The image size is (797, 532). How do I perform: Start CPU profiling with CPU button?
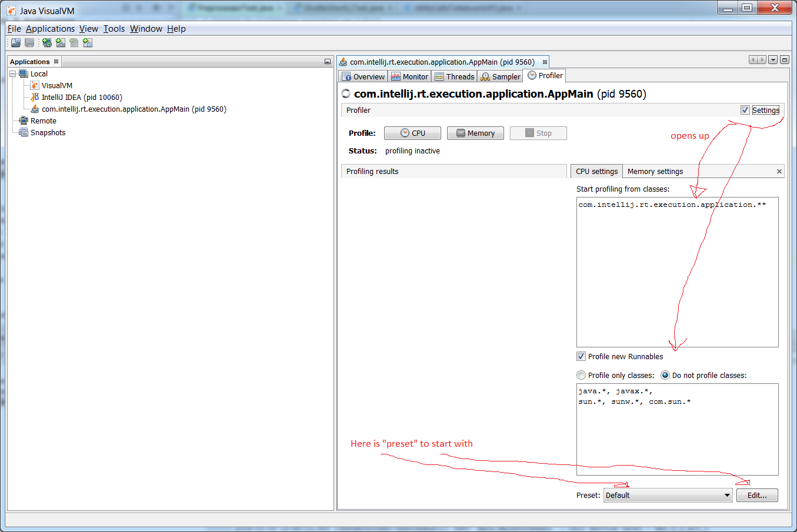tap(412, 133)
